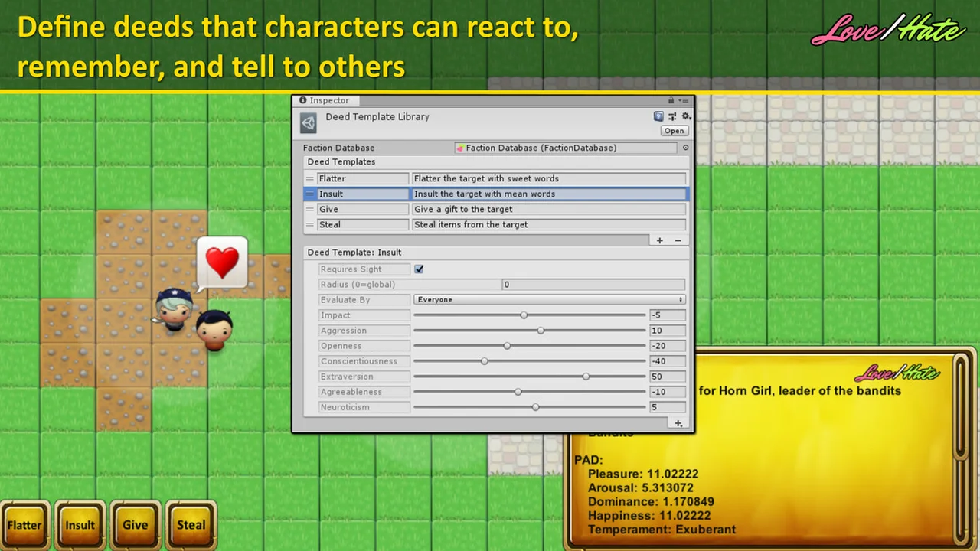980x551 pixels.
Task: Click the preset sliders icon in Inspector header
Action: click(x=672, y=116)
